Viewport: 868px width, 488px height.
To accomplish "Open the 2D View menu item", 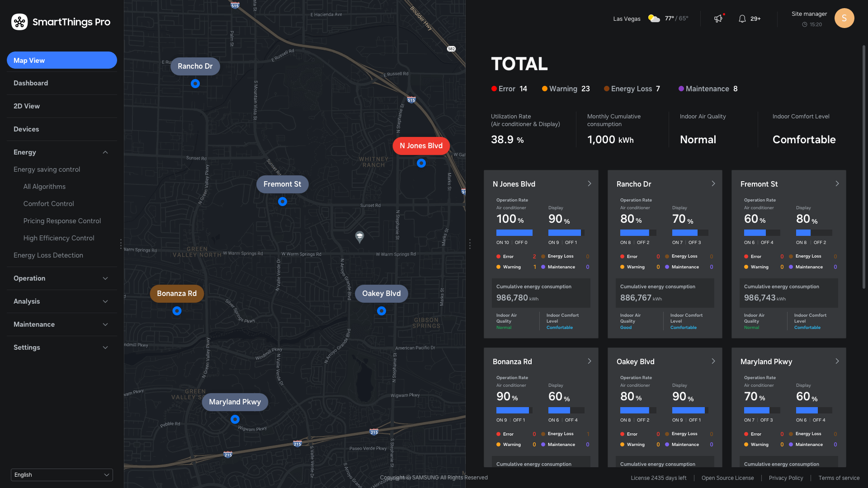I will pyautogui.click(x=27, y=106).
